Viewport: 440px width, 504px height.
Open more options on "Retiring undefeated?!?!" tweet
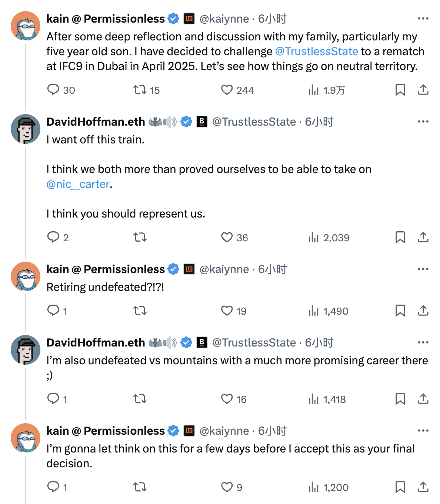click(423, 269)
